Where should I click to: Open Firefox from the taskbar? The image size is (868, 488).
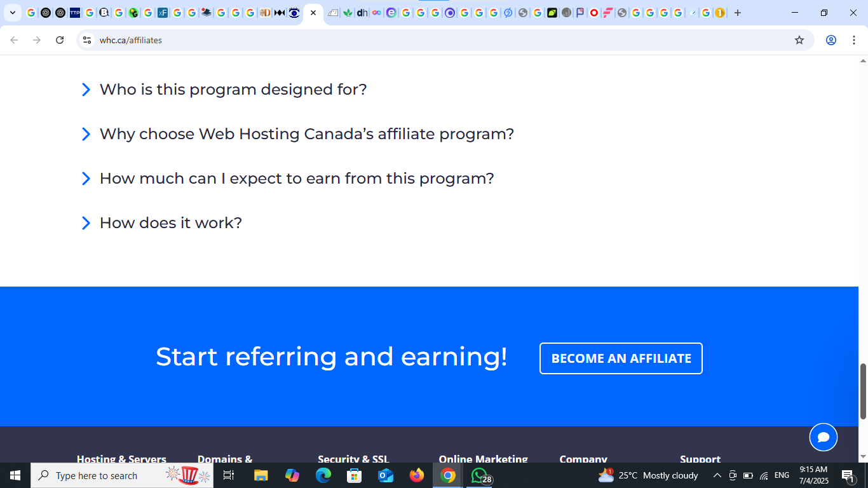(417, 475)
